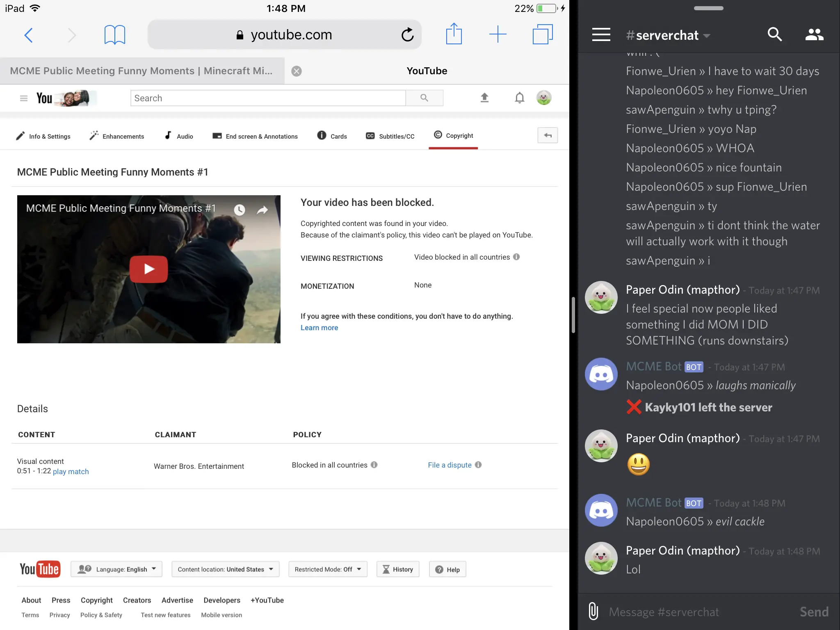Select the YouTube Safari tab
Screen dimensions: 840x630
[427, 71]
